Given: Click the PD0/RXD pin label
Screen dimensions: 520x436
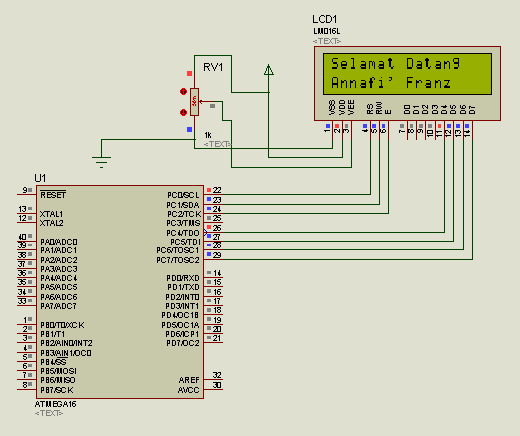Looking at the screenshot, I should click(183, 278).
